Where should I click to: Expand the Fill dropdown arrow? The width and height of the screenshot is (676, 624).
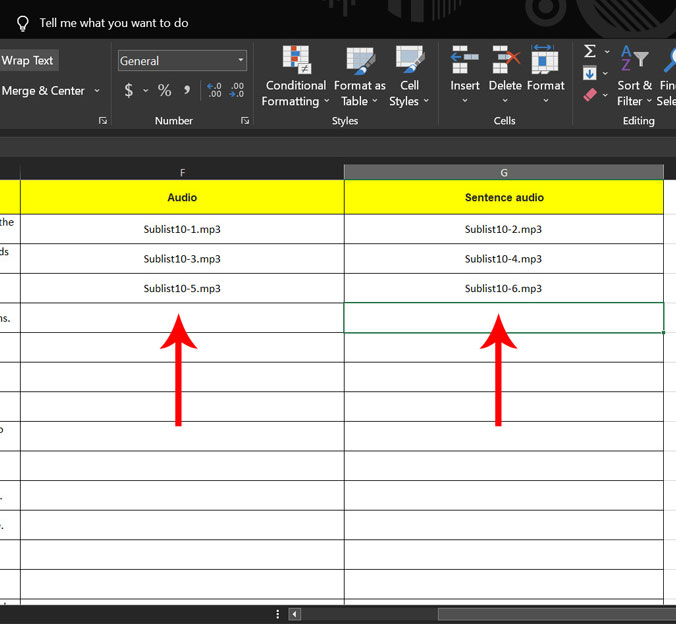pyautogui.click(x=605, y=73)
